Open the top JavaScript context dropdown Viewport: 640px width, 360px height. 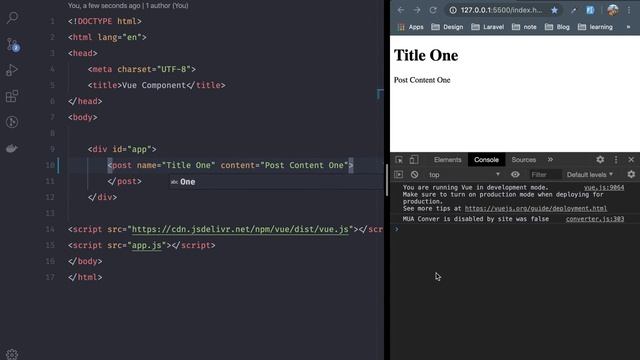(x=464, y=175)
